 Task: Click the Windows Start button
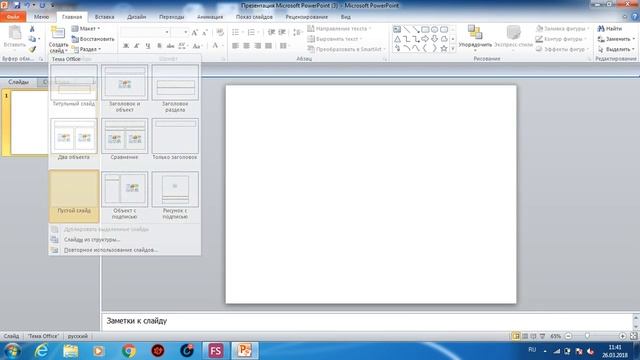[13, 351]
